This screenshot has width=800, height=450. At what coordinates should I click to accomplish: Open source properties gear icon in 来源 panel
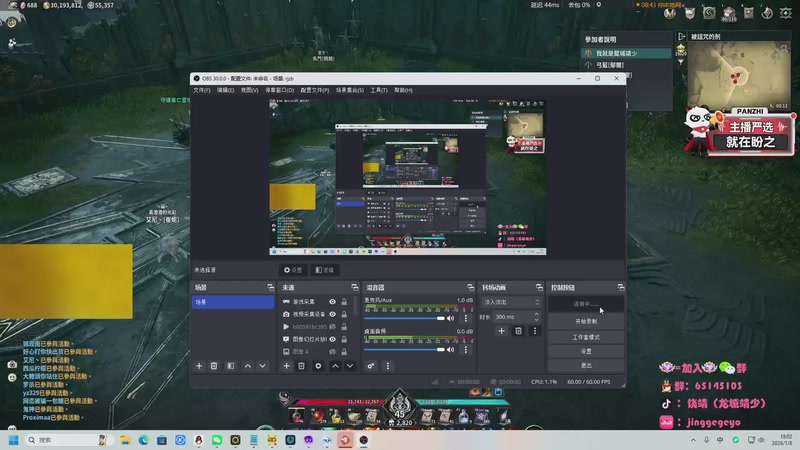318,366
